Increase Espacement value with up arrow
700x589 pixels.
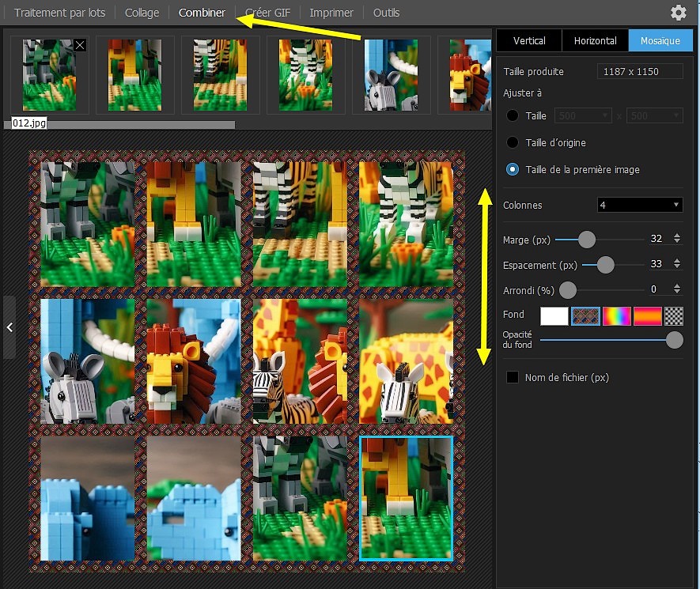[677, 261]
